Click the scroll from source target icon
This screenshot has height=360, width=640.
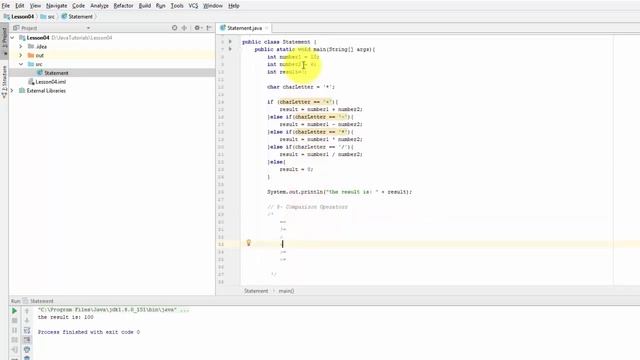point(175,28)
